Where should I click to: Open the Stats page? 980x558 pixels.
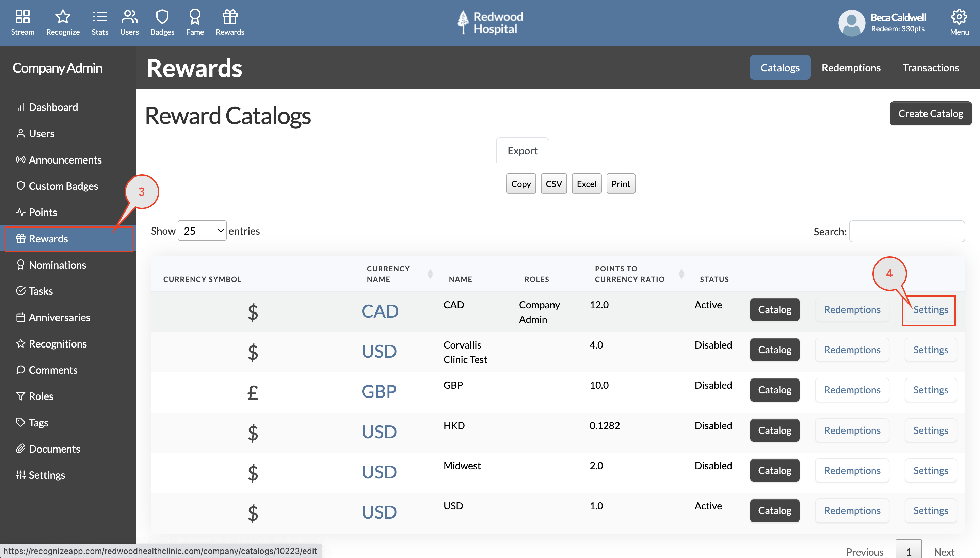99,22
